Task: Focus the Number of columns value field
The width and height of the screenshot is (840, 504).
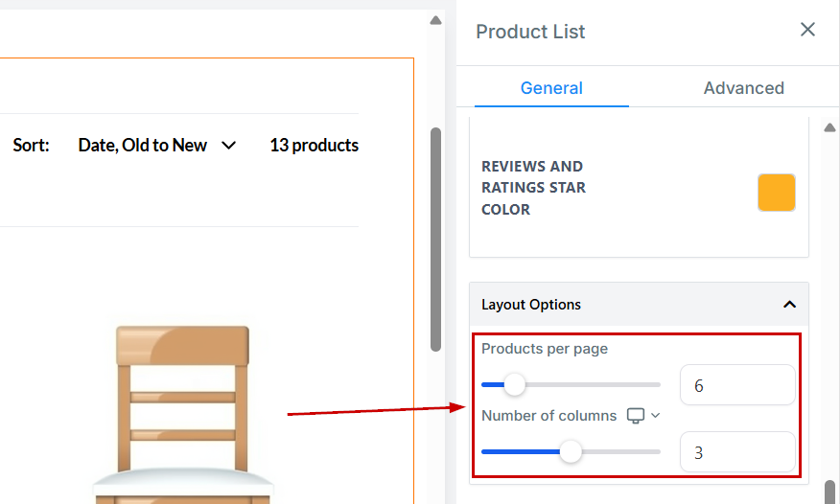Action: tap(736, 452)
